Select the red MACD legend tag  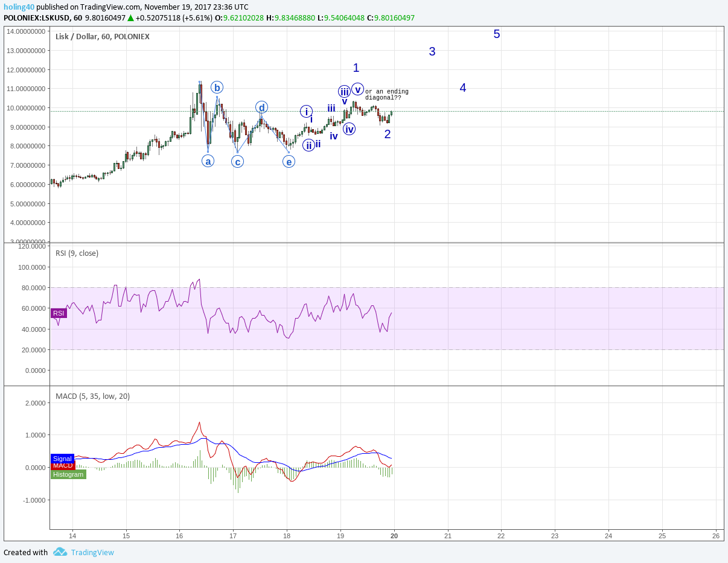[63, 466]
